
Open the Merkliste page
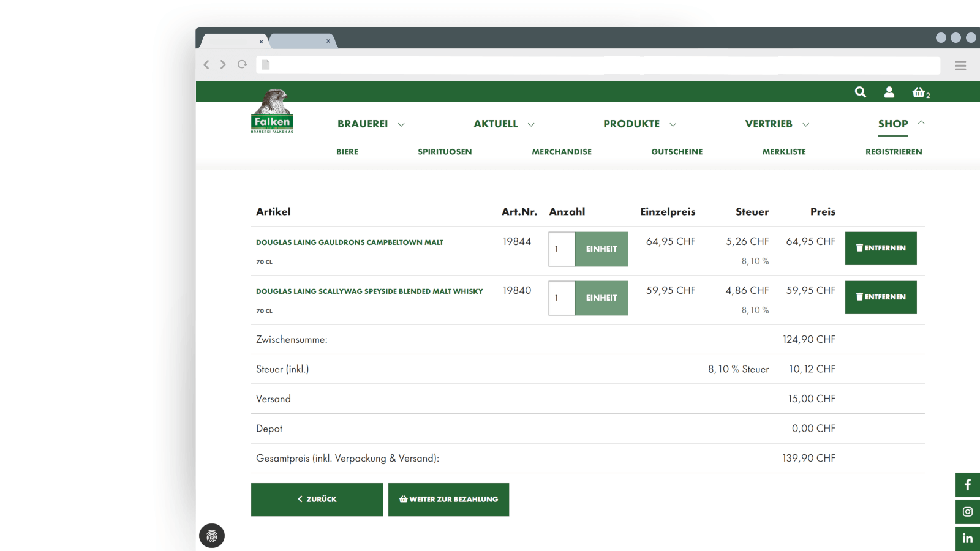pos(784,152)
